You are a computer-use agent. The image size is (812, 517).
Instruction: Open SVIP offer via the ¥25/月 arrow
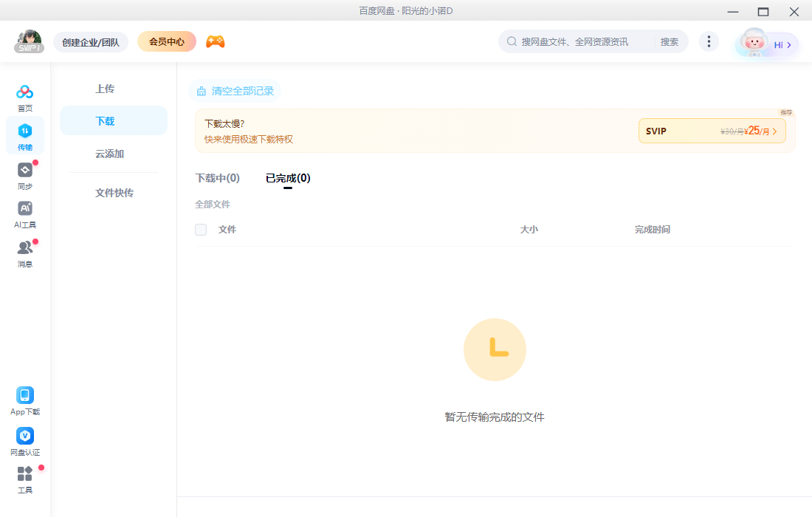774,130
